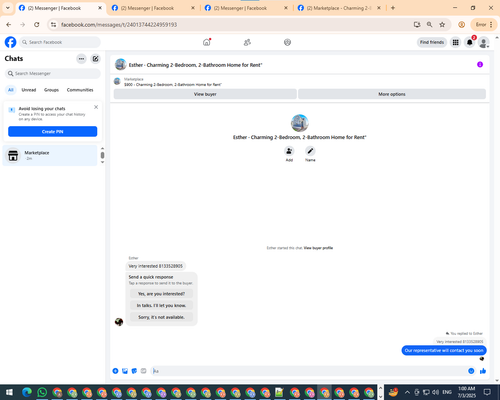Open WhatsApp from taskbar

pos(42,392)
